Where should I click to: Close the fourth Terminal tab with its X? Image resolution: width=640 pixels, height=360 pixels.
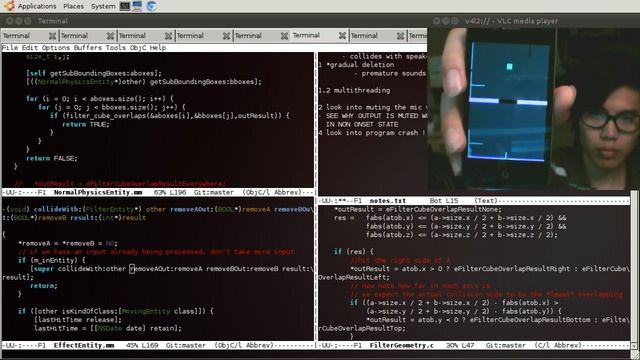226,36
